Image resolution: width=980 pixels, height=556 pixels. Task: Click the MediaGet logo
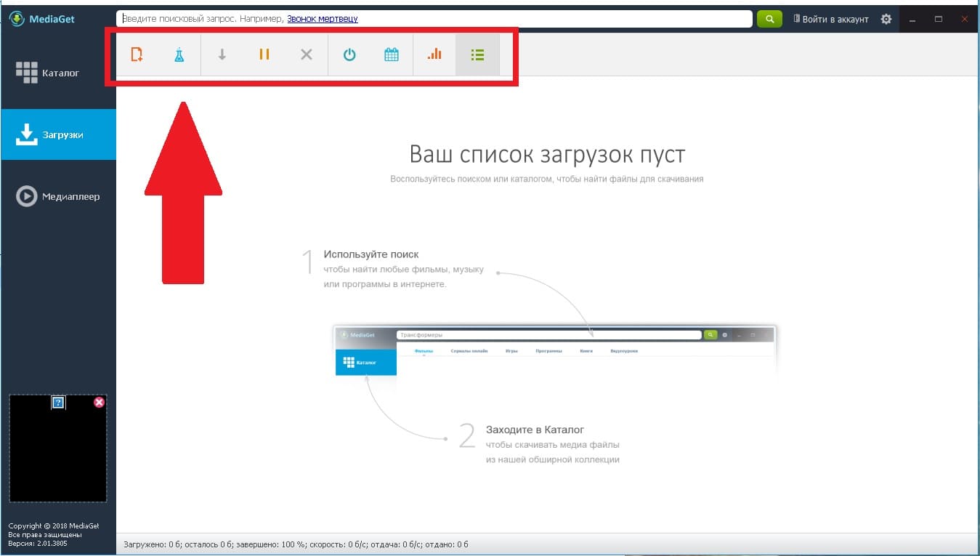42,19
